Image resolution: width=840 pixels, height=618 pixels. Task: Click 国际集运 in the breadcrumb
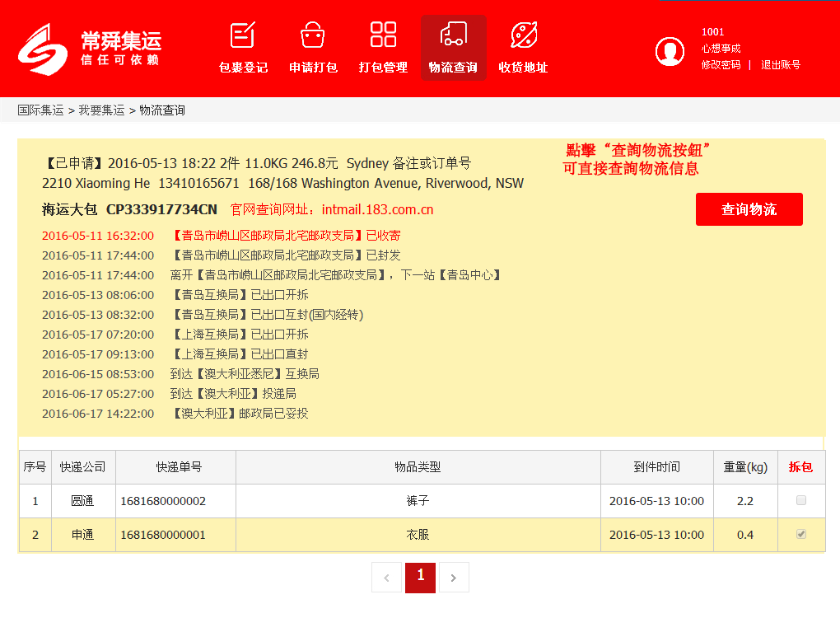(x=40, y=110)
